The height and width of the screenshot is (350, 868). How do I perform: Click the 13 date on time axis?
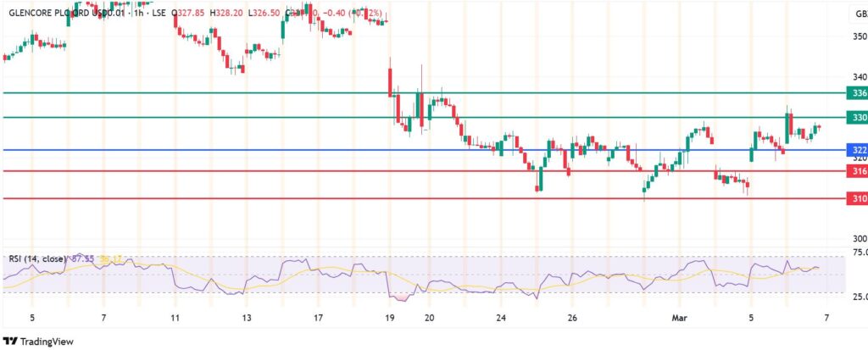(246, 319)
